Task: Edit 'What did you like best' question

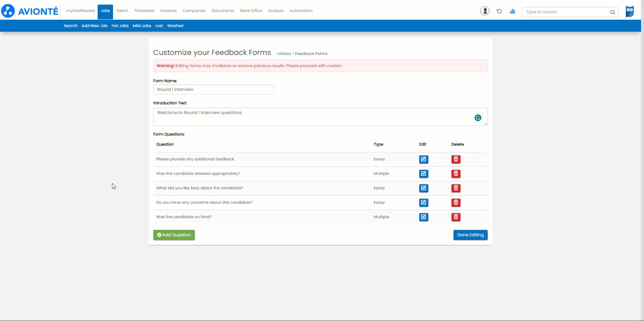Action: click(x=423, y=188)
